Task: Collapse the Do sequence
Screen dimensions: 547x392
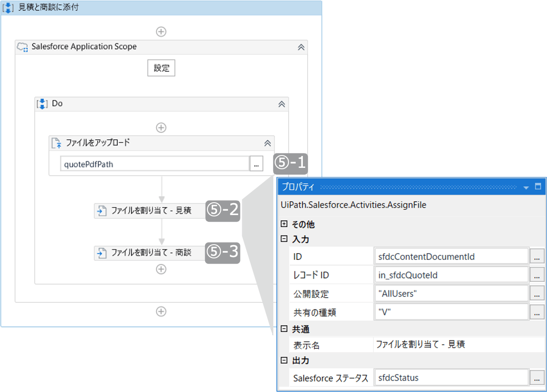Action: point(281,104)
